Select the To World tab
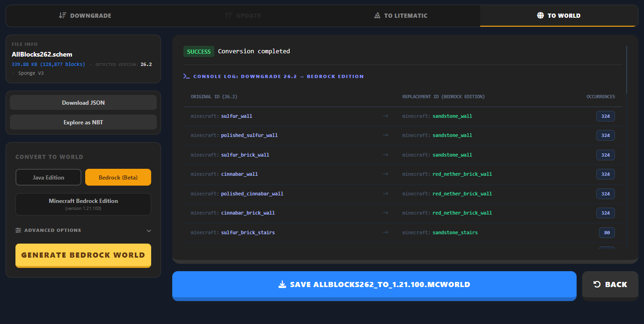This screenshot has height=324, width=644. pyautogui.click(x=559, y=15)
